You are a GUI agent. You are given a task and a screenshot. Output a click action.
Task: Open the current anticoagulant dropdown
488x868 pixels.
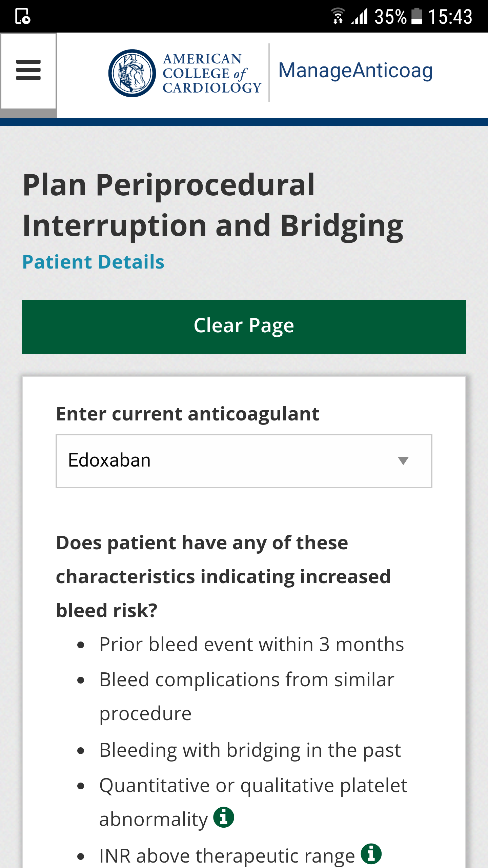[244, 461]
